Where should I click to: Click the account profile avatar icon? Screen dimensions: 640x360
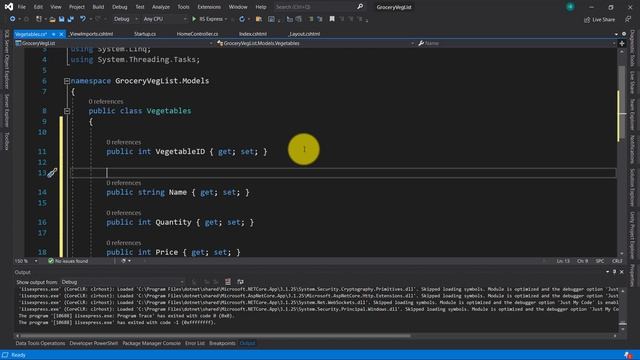coord(570,7)
